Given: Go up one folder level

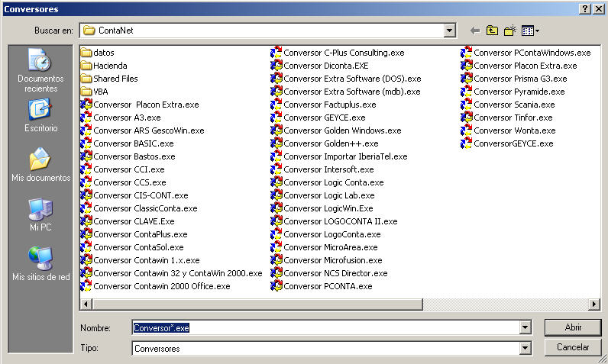Looking at the screenshot, I should click(492, 31).
